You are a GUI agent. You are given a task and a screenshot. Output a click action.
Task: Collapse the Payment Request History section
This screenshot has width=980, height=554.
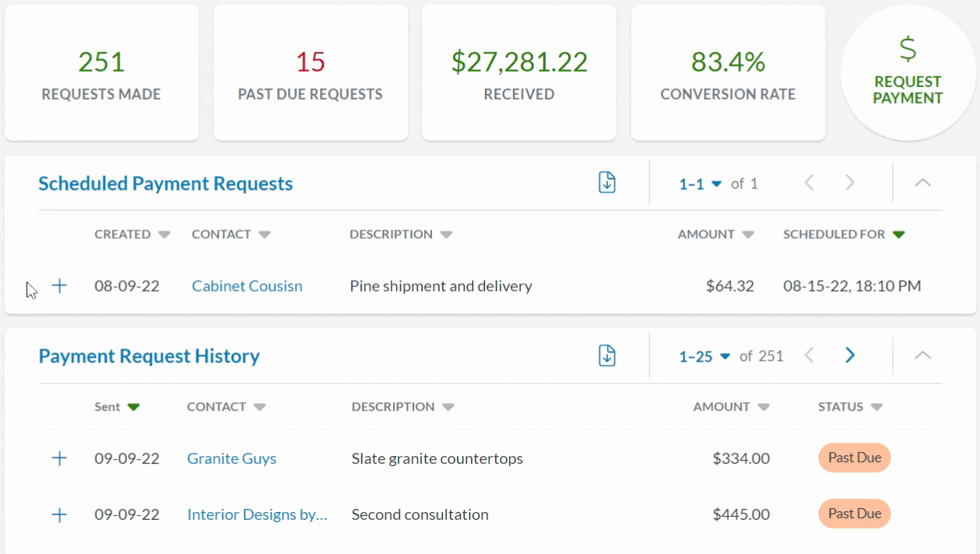click(x=922, y=356)
